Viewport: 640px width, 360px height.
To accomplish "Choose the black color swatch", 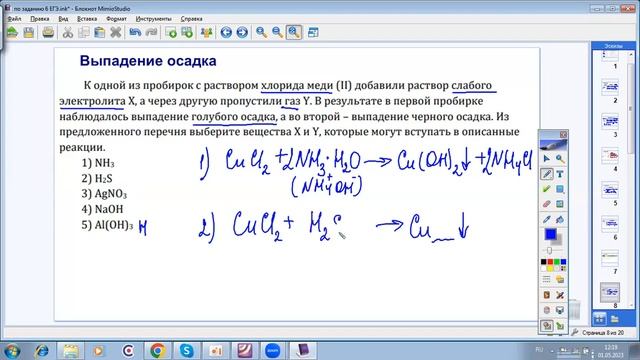I will 543,262.
